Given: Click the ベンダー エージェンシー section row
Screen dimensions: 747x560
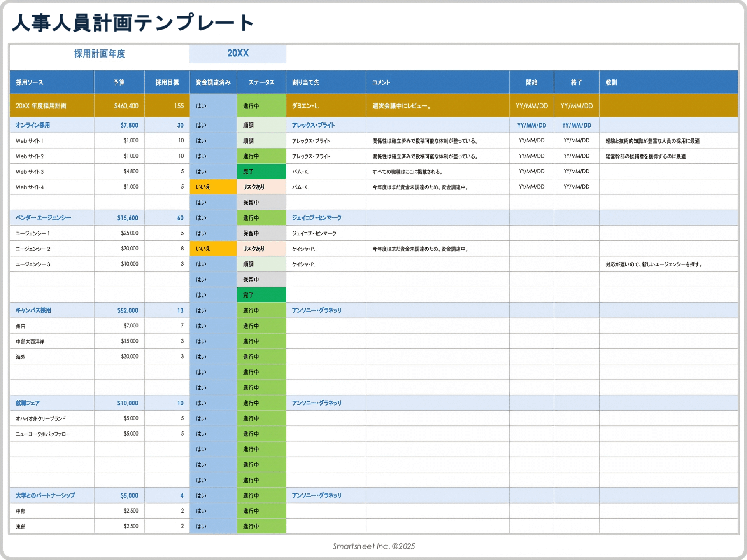Looking at the screenshot, I should pyautogui.click(x=373, y=218).
